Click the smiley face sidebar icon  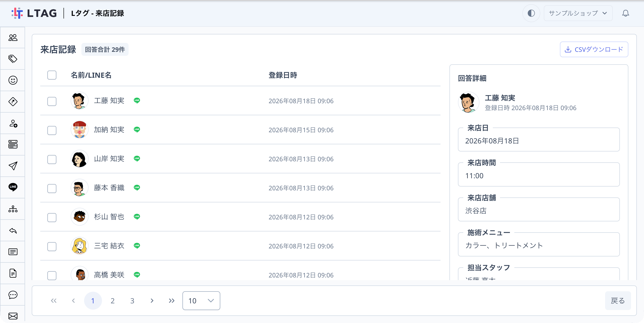coord(13,80)
